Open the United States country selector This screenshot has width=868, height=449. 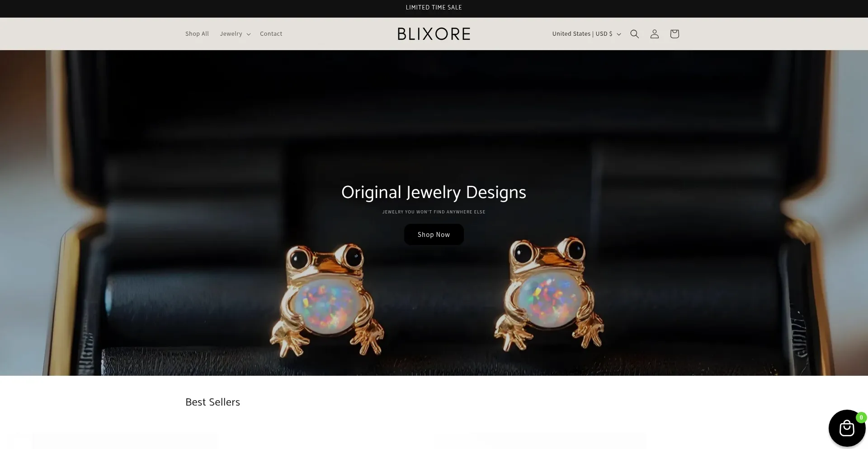pyautogui.click(x=586, y=34)
